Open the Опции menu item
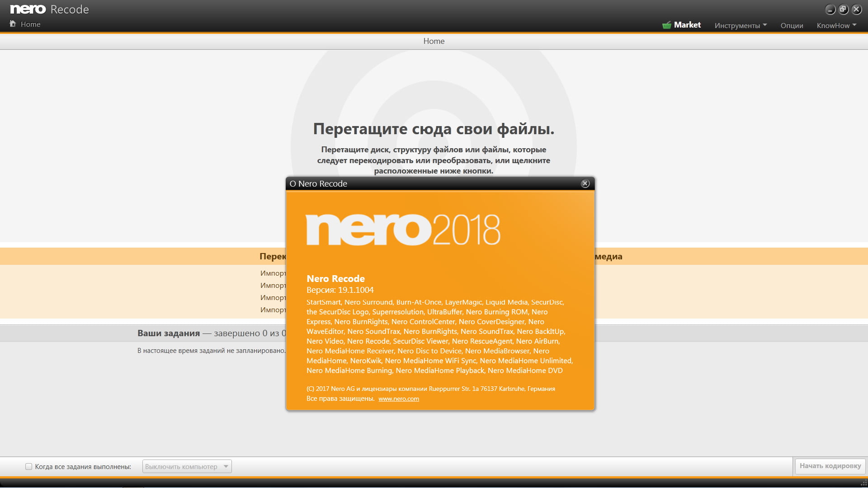The height and width of the screenshot is (488, 868). [x=792, y=25]
